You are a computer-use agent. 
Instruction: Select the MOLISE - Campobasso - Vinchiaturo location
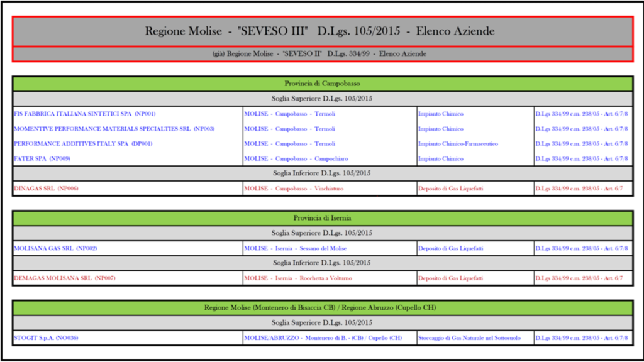[294, 189]
